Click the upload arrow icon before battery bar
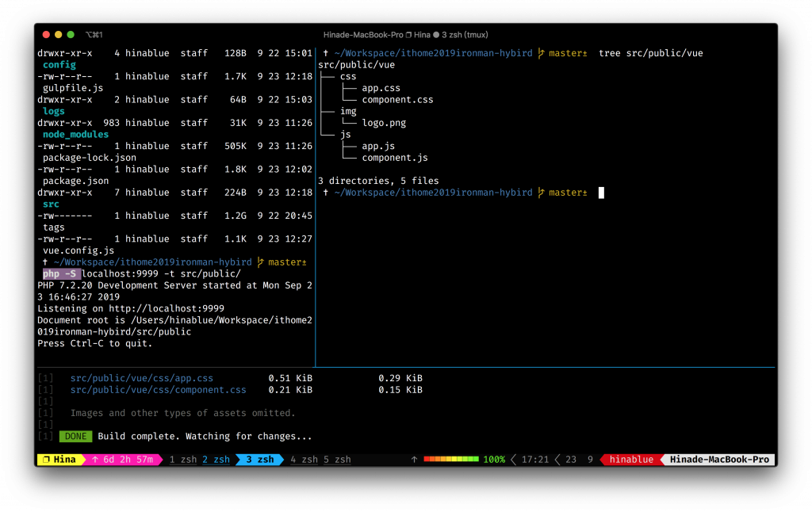 tap(414, 459)
